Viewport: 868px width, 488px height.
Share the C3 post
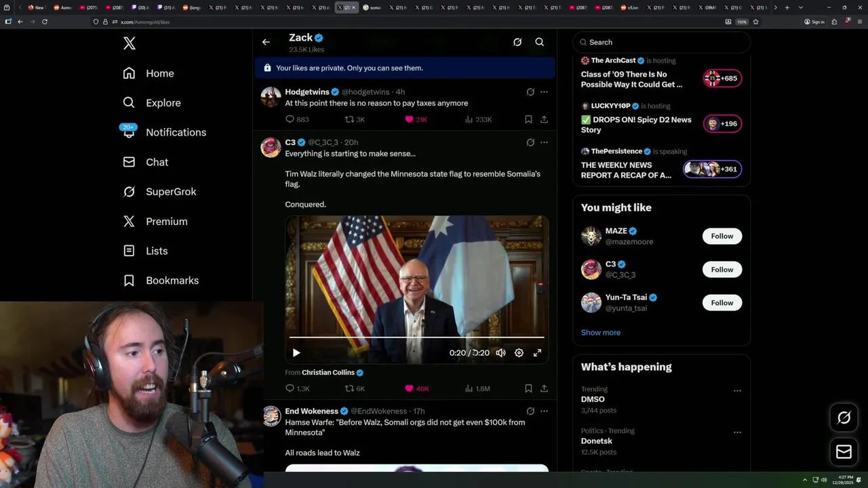point(544,388)
